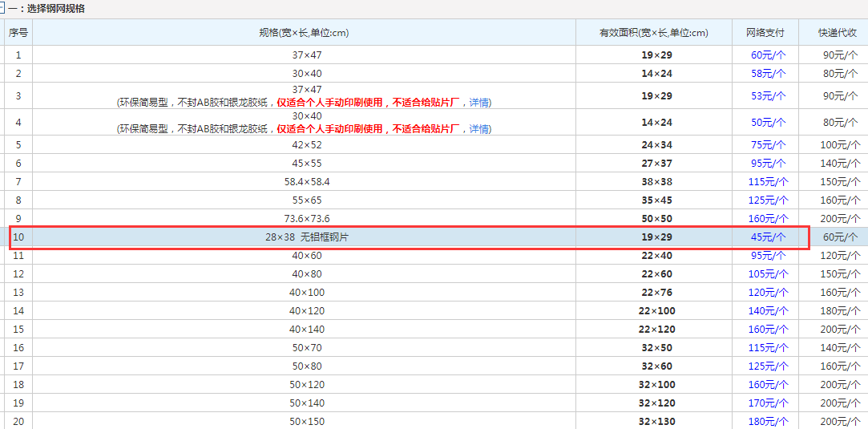Select the 28×38 无铝框钢片 row

click(303, 237)
